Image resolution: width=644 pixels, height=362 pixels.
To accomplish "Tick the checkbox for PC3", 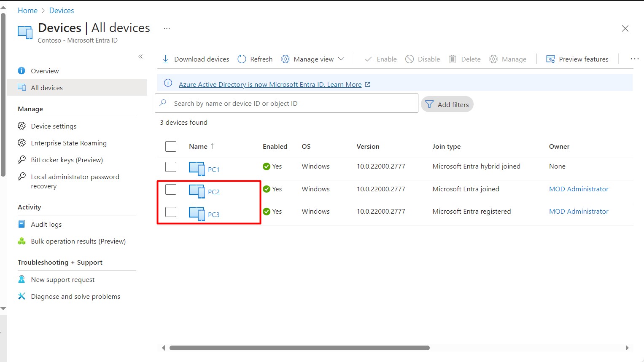I will pyautogui.click(x=171, y=212).
